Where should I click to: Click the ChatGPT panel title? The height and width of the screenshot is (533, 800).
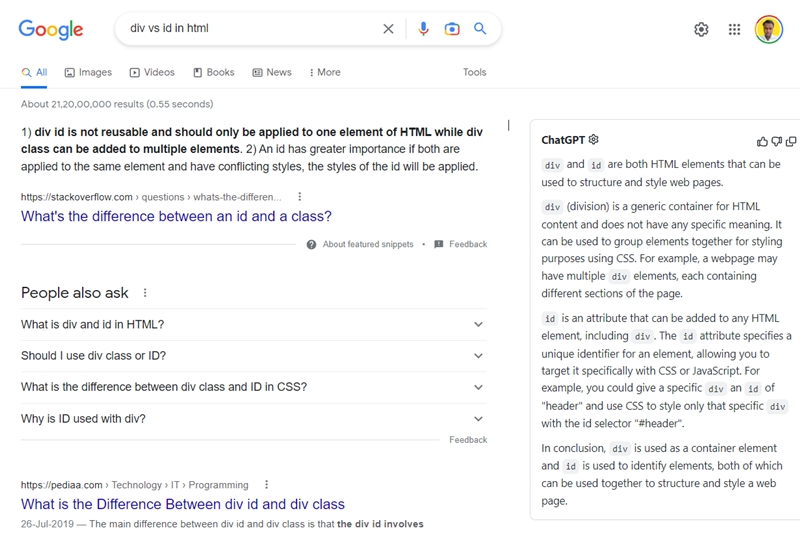coord(563,140)
